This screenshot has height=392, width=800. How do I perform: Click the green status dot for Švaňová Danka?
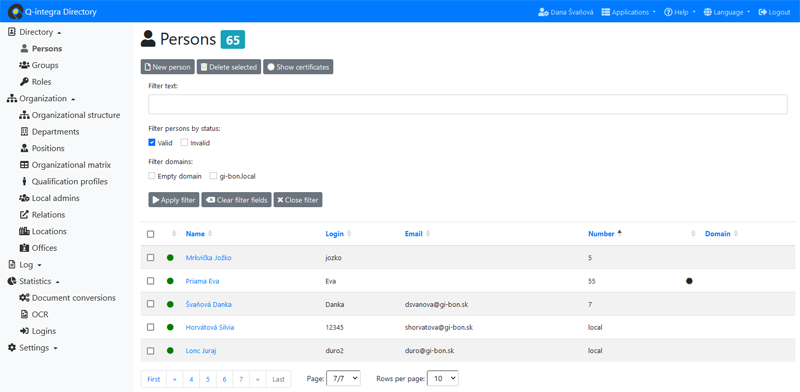[170, 304]
